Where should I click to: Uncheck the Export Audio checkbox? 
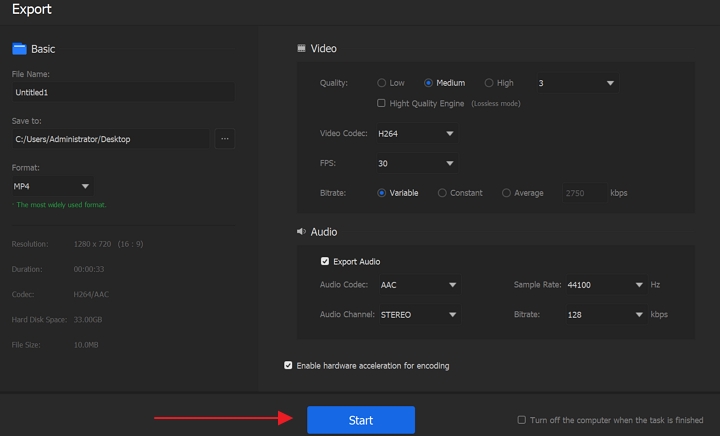(x=325, y=262)
